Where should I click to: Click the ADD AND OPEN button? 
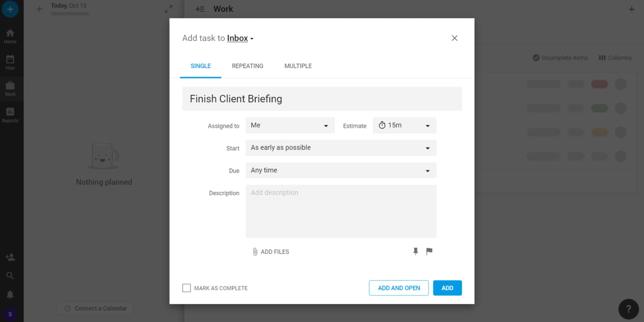tap(399, 288)
